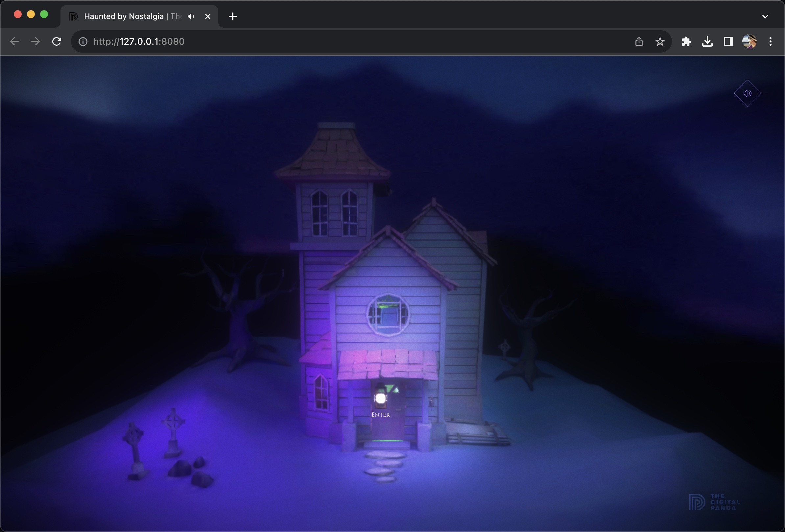Open the Extensions puzzle icon

686,41
